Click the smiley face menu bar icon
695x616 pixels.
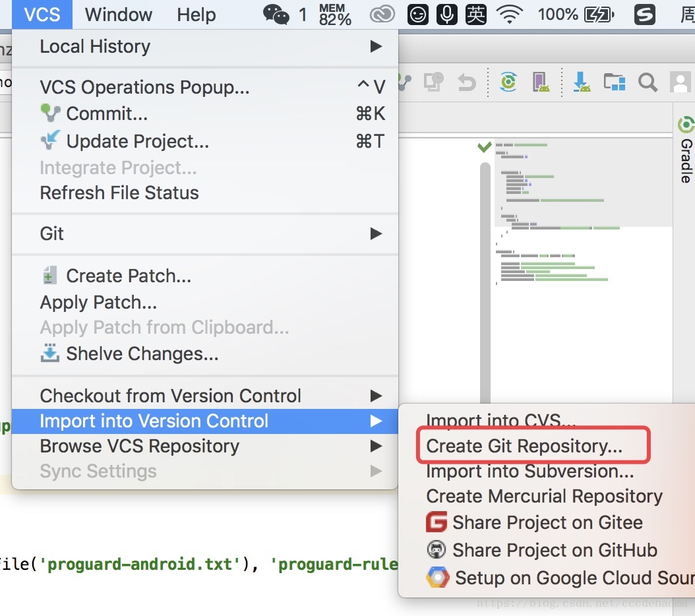point(417,15)
